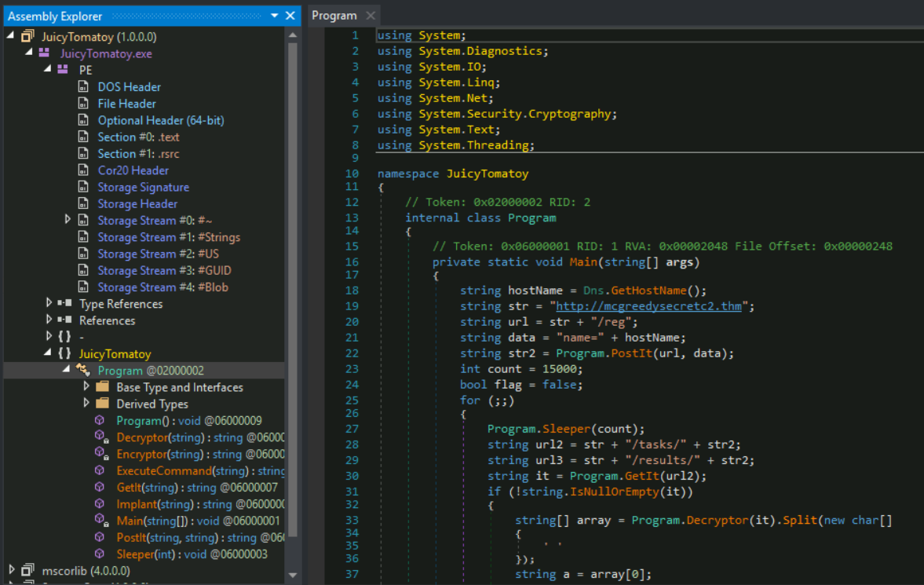Select Main(string[]) method

click(x=198, y=521)
